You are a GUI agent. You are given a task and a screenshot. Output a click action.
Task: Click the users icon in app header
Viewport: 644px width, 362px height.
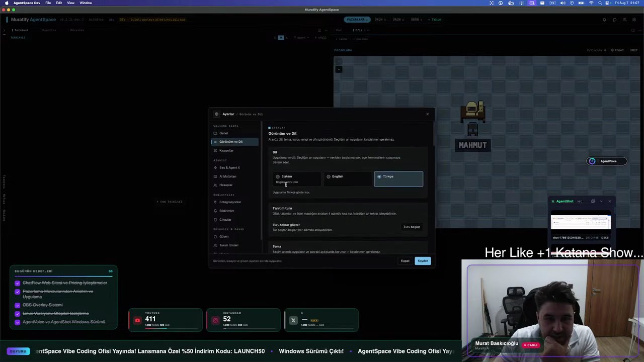pos(624,20)
